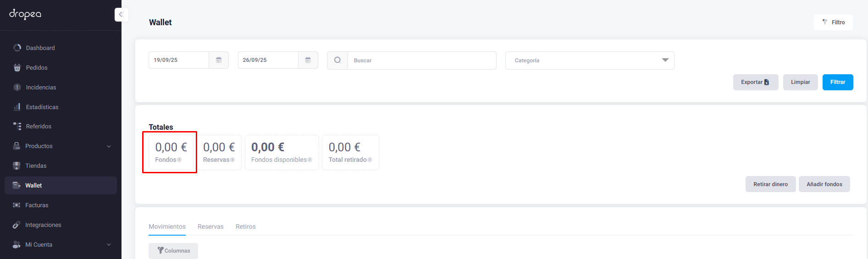The width and height of the screenshot is (868, 259).
Task: Open calendar picker for start date 19/09/25
Action: pos(219,60)
